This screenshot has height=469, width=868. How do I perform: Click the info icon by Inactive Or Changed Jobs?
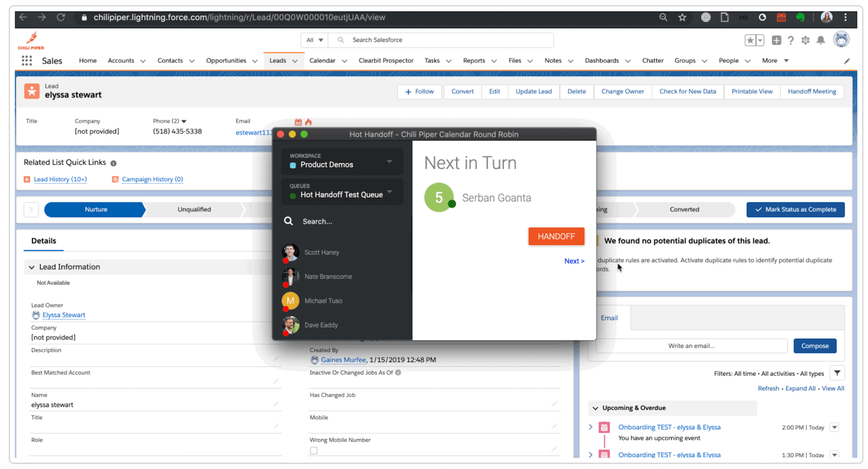point(398,372)
